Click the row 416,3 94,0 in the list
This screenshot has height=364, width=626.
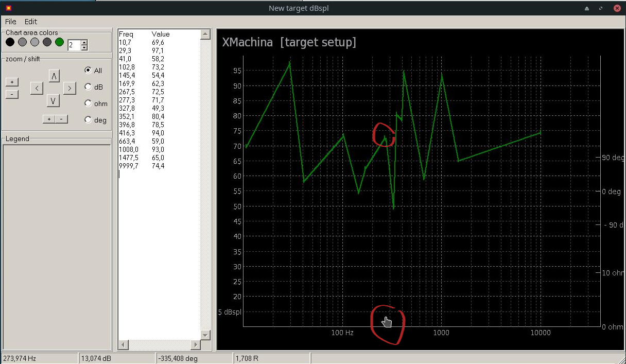142,133
